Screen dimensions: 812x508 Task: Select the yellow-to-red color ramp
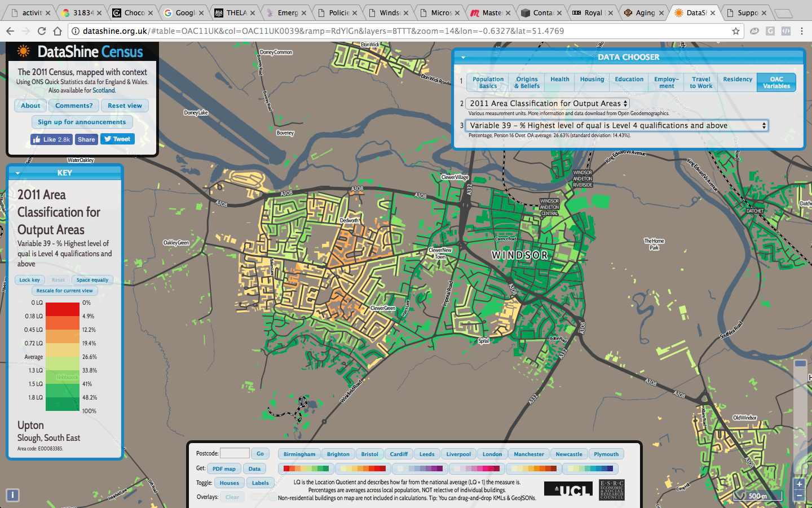(x=363, y=468)
